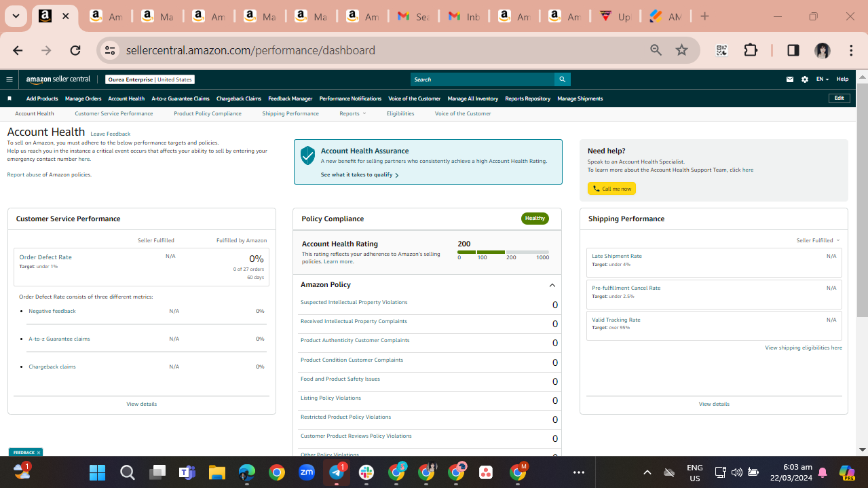868x488 pixels.
Task: Open the Eligibilities tab
Action: pyautogui.click(x=400, y=113)
